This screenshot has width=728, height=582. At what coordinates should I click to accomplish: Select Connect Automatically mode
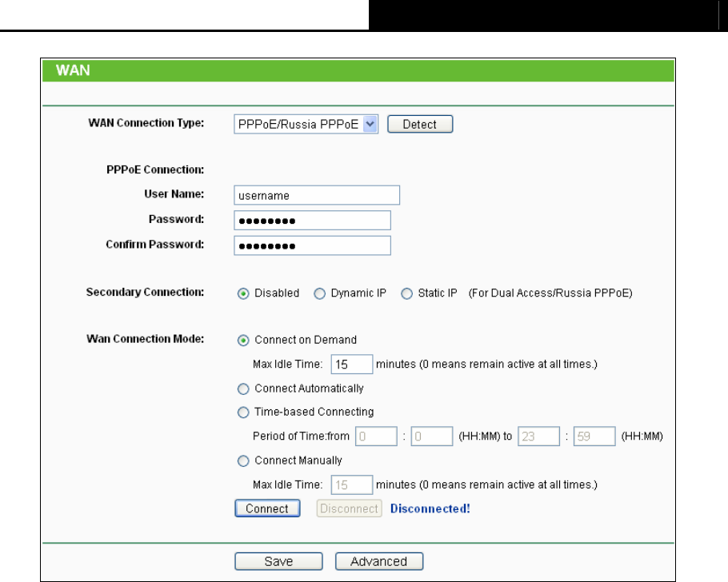[x=243, y=389]
